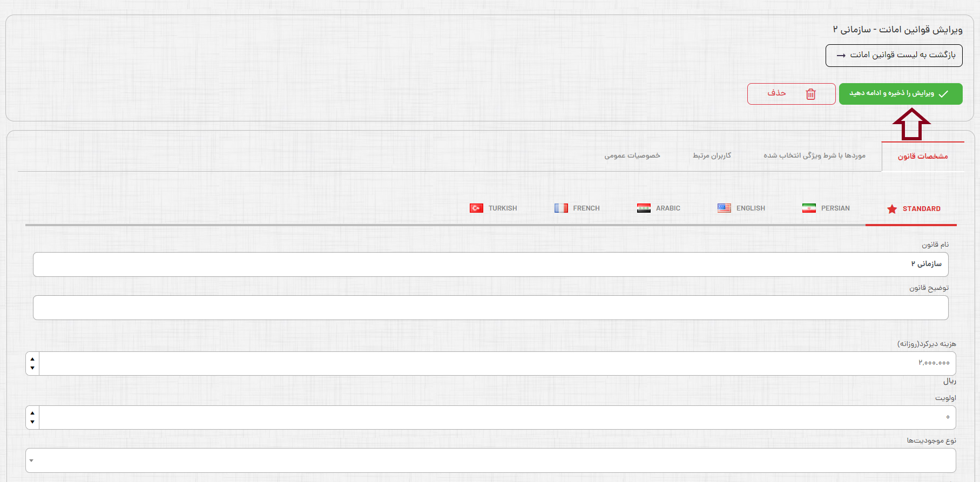Click the Turkish flag icon
The width and height of the screenshot is (980, 482).
476,208
